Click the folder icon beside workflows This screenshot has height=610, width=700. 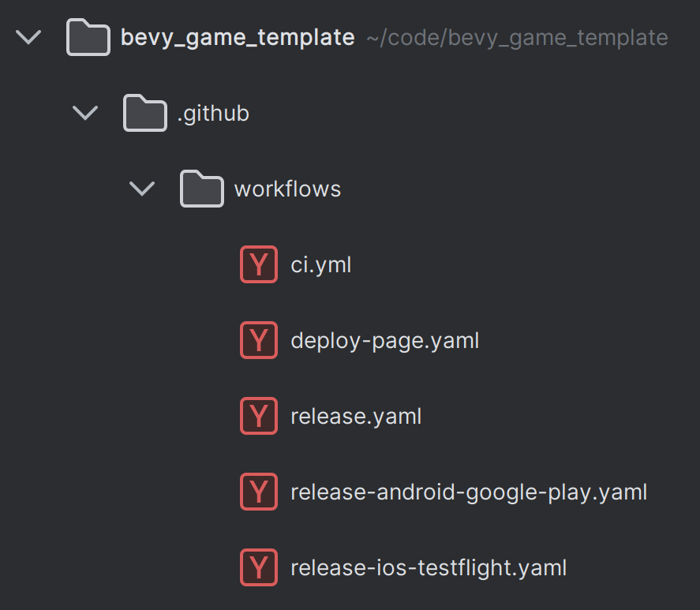tap(201, 189)
